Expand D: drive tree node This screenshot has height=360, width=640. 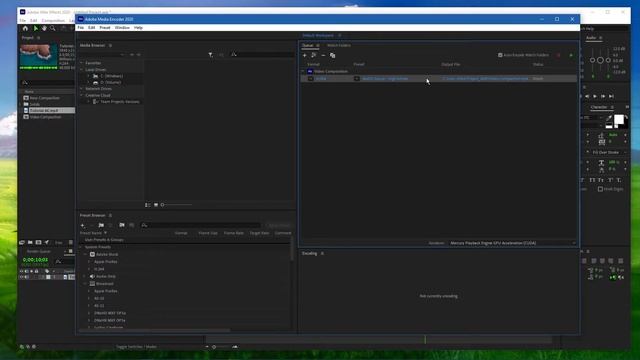click(89, 82)
